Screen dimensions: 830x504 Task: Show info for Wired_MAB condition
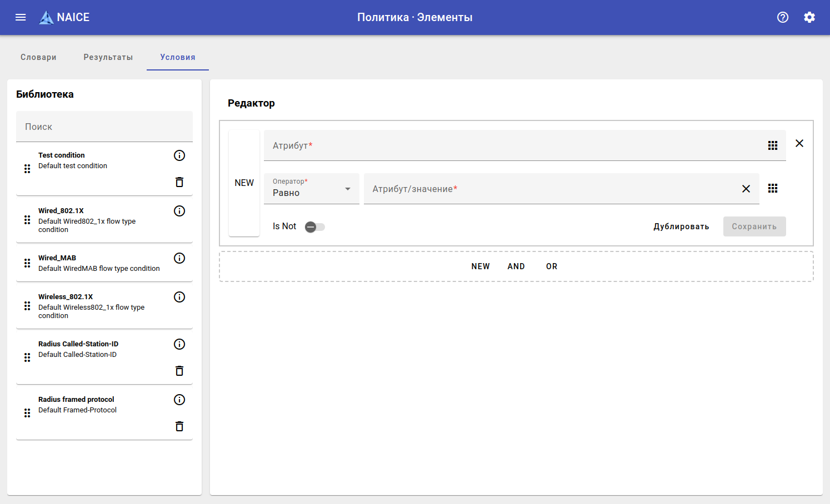coord(179,258)
